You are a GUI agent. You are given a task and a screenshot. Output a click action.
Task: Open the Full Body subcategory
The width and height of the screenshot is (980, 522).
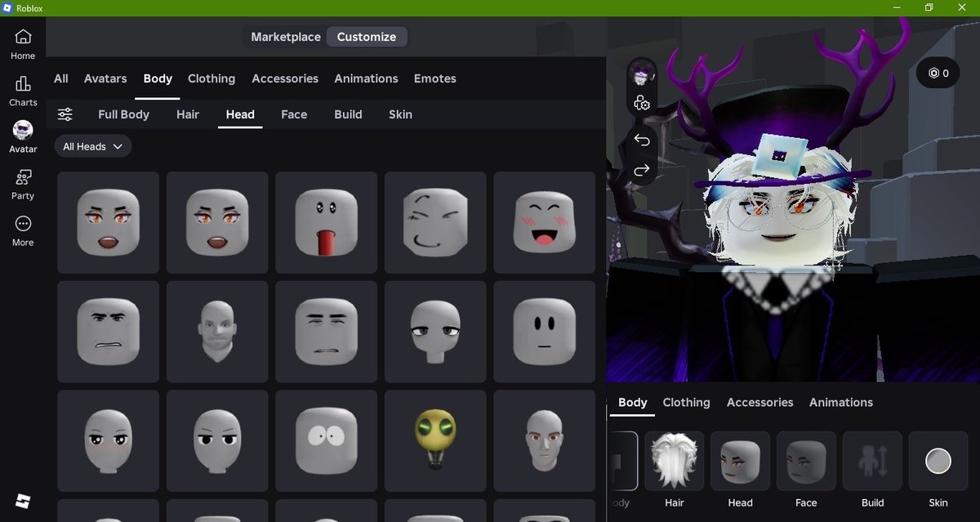[123, 114]
